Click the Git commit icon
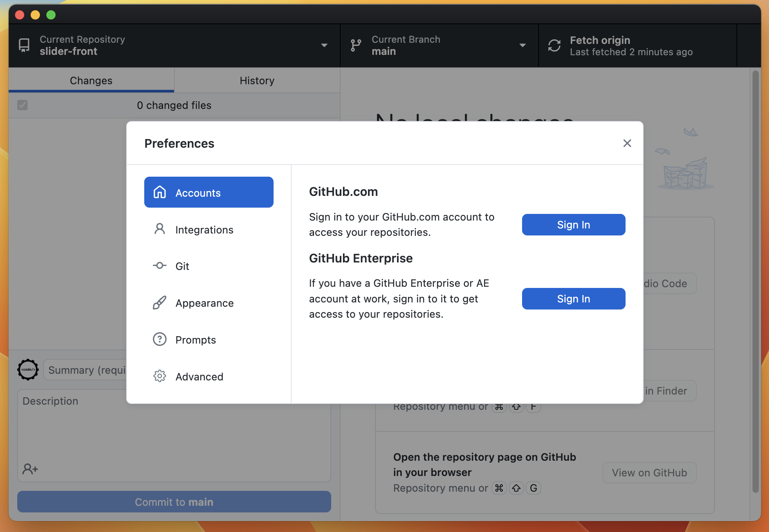The image size is (769, 532). pyautogui.click(x=160, y=266)
